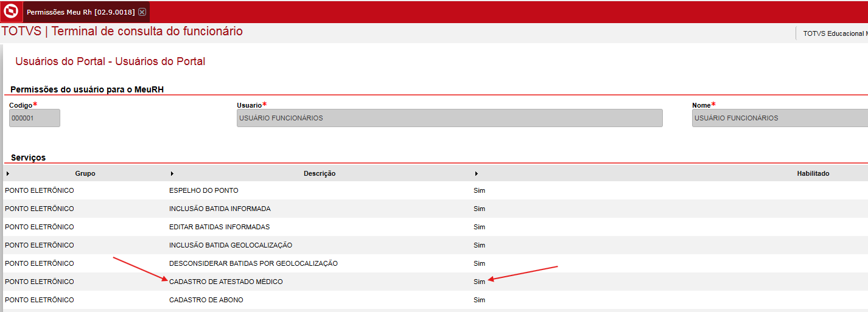This screenshot has width=868, height=312.
Task: Select the Permissões Meu Rh tab
Action: (x=80, y=12)
